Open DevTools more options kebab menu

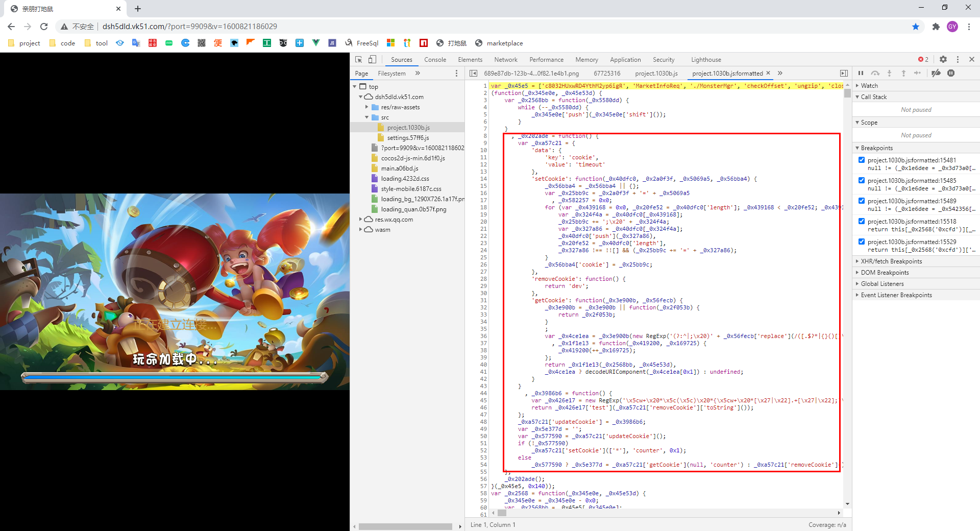(x=958, y=59)
